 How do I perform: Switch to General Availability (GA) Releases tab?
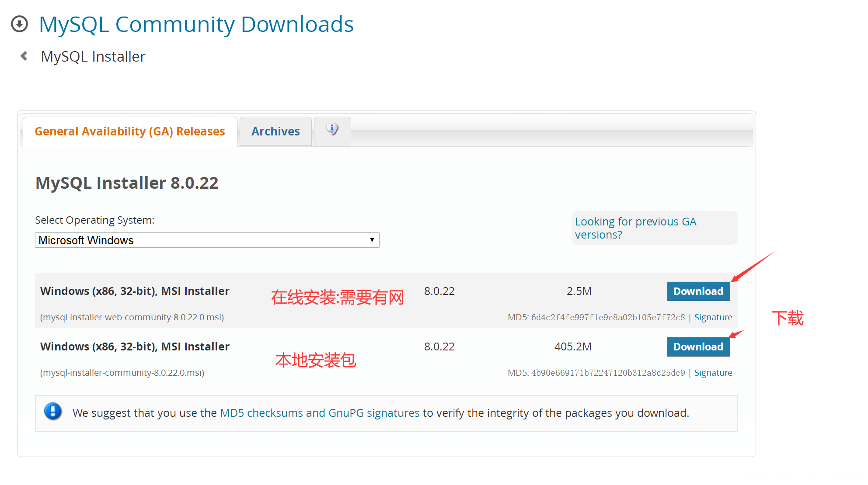130,132
